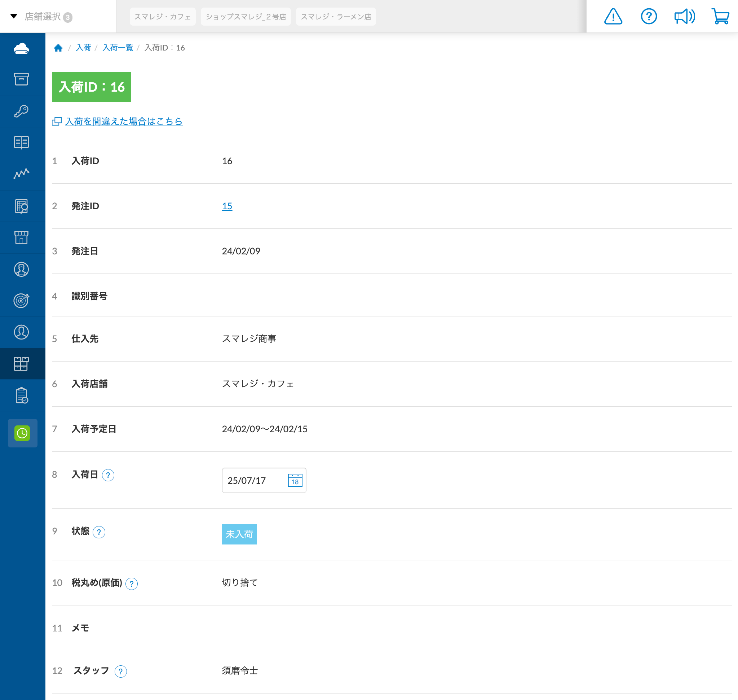Click the storefront icon in sidebar
The width and height of the screenshot is (738, 700).
point(22,237)
